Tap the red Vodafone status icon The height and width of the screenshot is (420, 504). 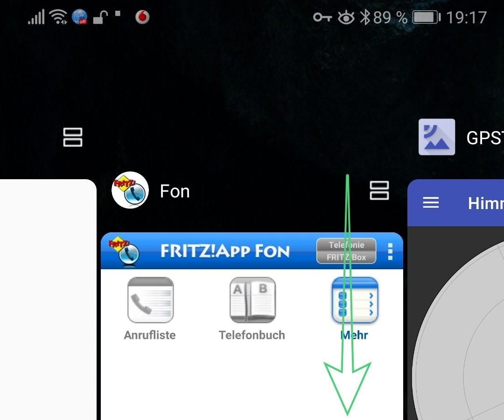point(142,17)
